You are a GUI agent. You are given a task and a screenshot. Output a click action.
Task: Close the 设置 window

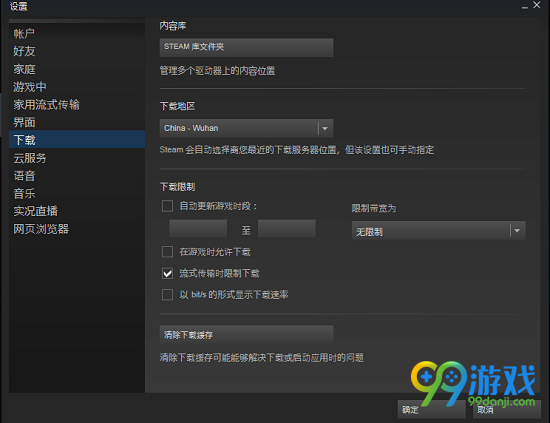[537, 5]
